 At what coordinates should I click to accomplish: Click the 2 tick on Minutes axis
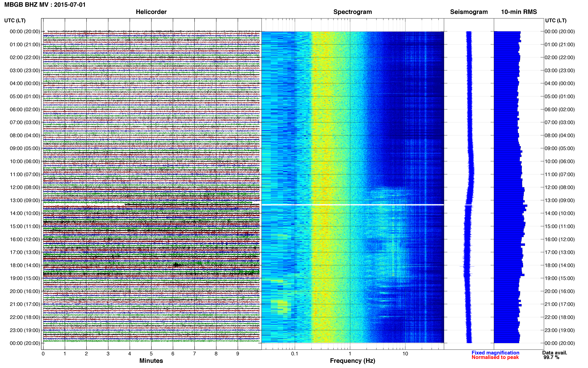point(86,354)
